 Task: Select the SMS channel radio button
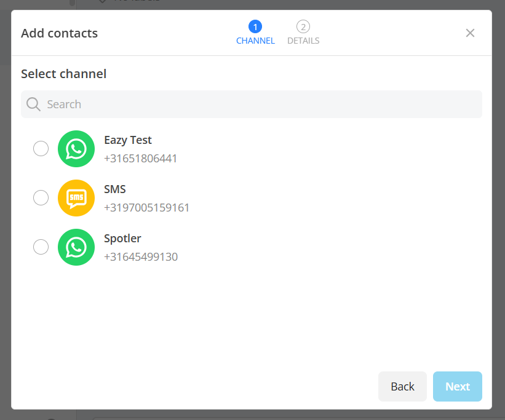click(41, 197)
